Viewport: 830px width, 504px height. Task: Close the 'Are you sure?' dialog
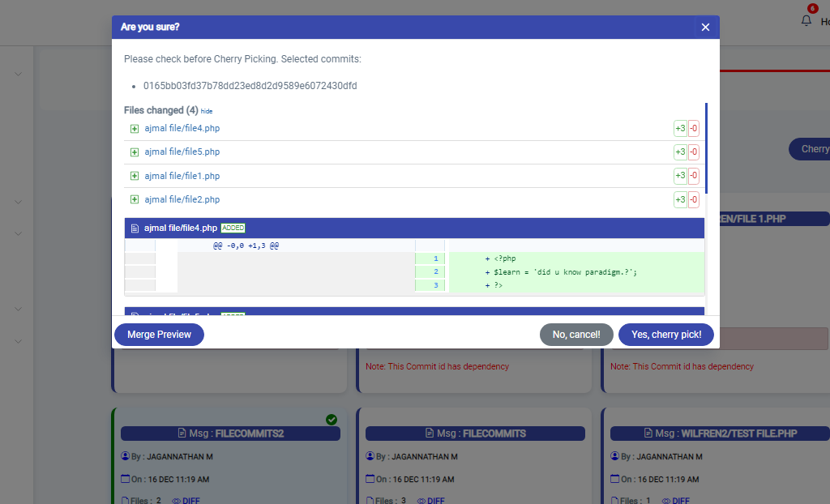click(x=705, y=28)
